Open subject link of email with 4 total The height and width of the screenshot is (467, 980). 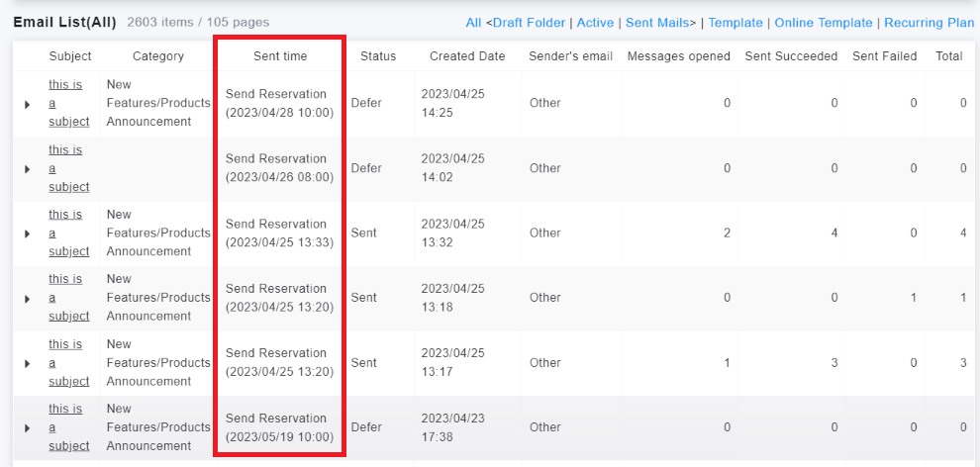67,233
